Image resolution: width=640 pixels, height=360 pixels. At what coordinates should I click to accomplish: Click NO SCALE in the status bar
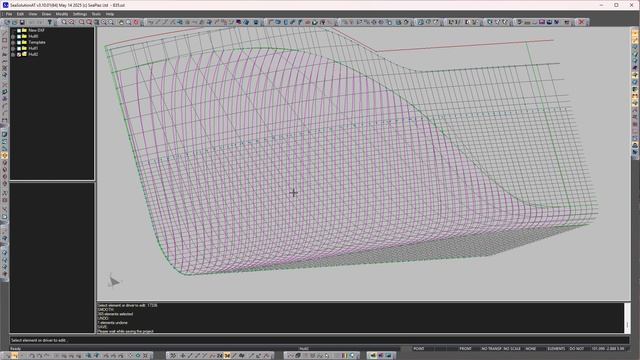coord(512,349)
